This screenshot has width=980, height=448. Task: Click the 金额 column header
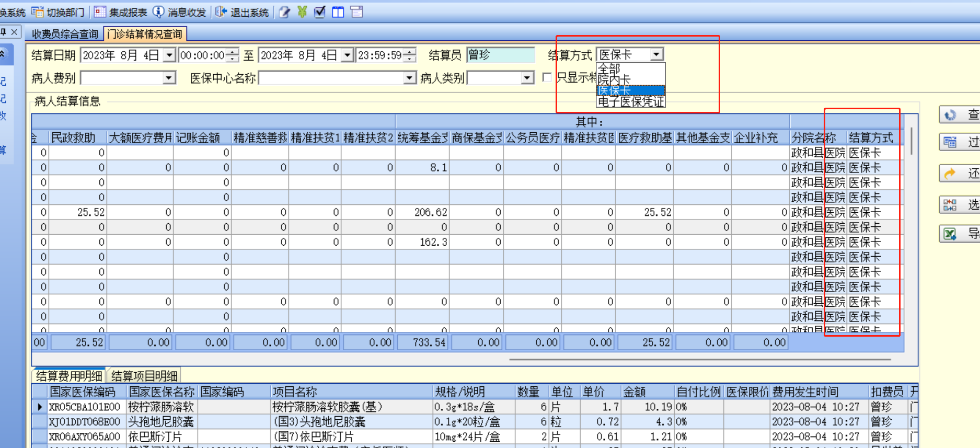[648, 392]
